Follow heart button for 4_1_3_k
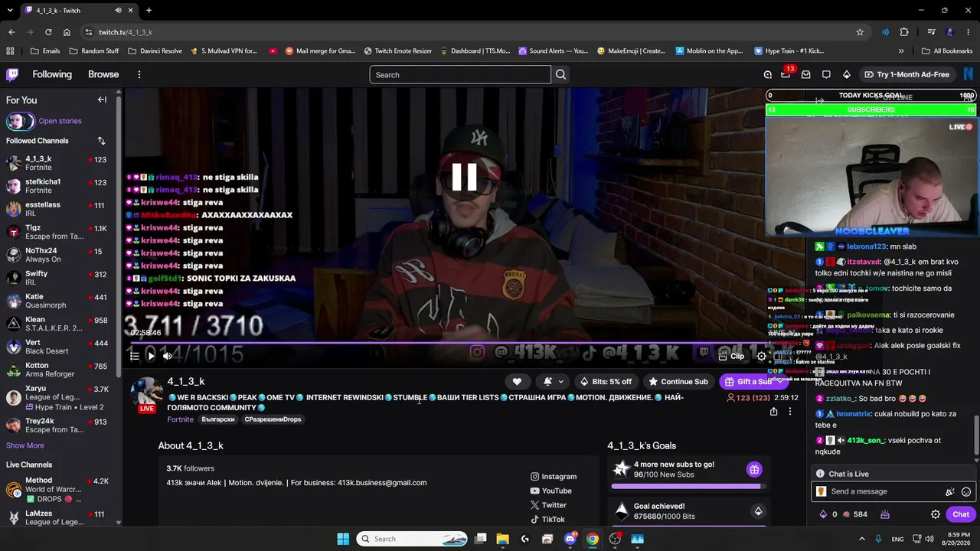This screenshot has width=980, height=551. coord(517,381)
